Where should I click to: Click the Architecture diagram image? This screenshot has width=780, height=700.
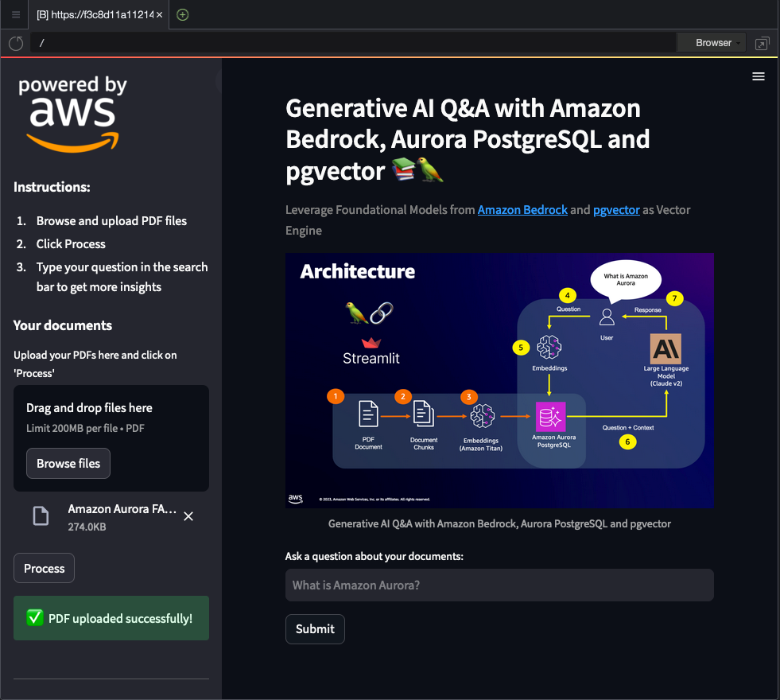tap(499, 380)
